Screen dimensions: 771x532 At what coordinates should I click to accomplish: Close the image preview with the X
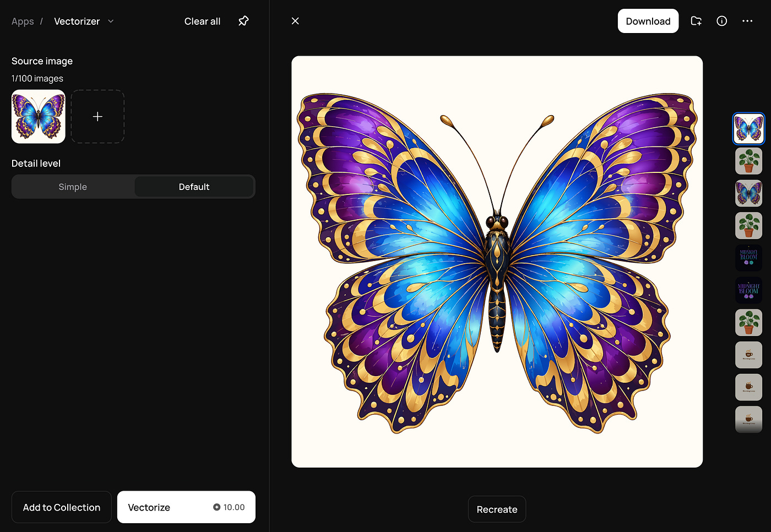pos(295,21)
